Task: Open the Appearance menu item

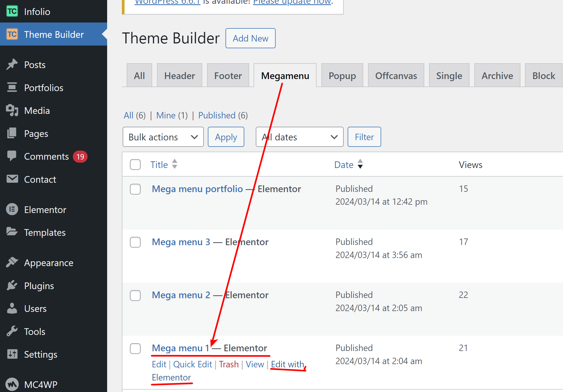Action: (x=54, y=263)
